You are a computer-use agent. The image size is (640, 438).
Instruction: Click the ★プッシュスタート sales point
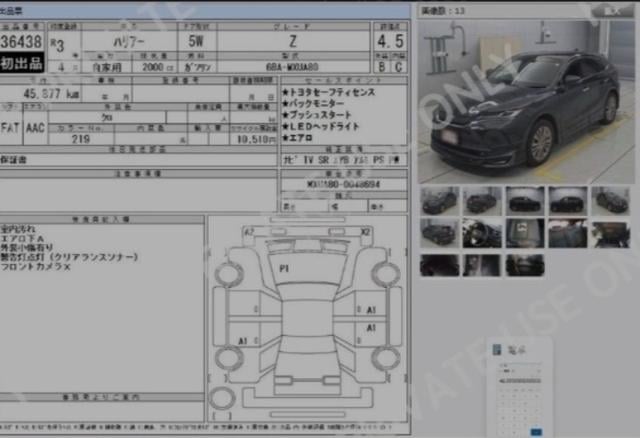coord(316,115)
